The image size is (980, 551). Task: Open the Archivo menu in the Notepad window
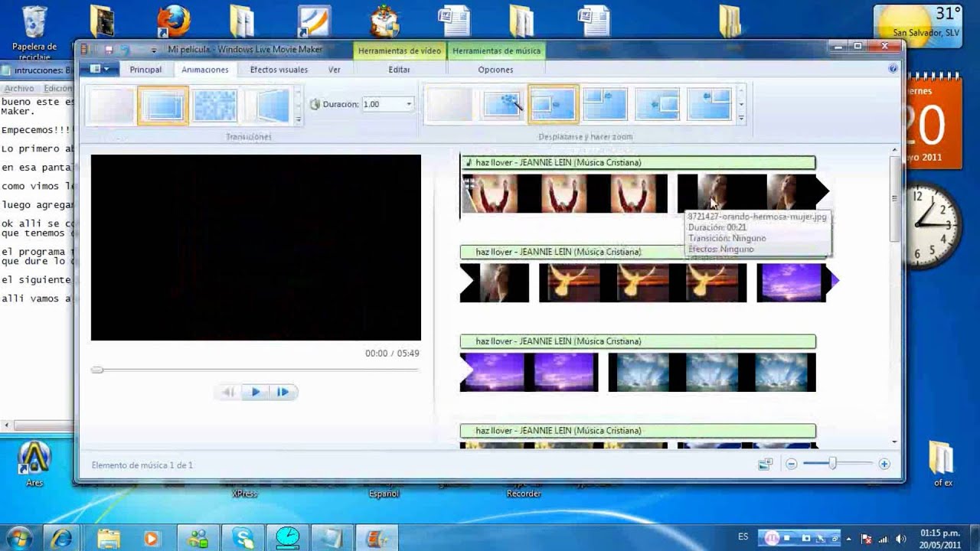[18, 89]
